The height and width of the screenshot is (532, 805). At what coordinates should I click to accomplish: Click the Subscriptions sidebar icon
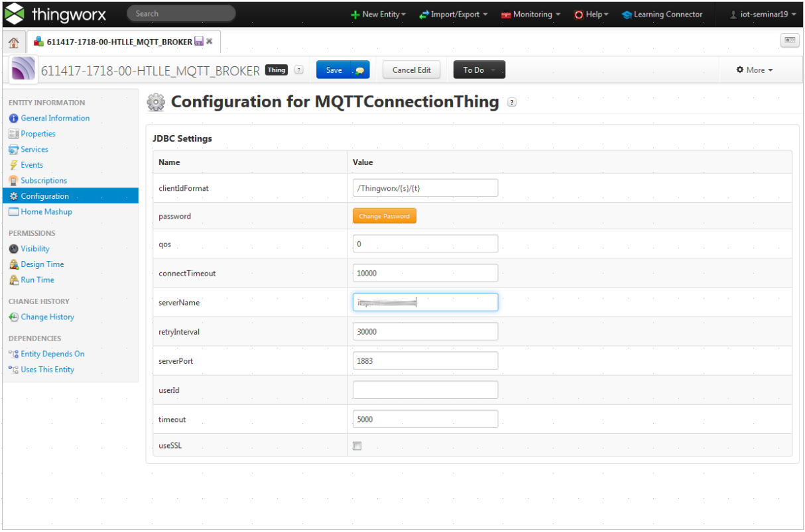pos(13,181)
